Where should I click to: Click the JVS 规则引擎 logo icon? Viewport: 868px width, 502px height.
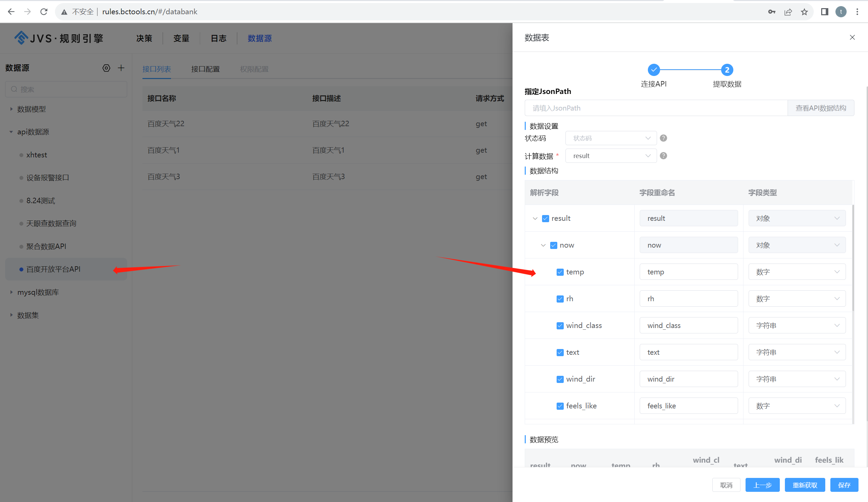pyautogui.click(x=21, y=38)
